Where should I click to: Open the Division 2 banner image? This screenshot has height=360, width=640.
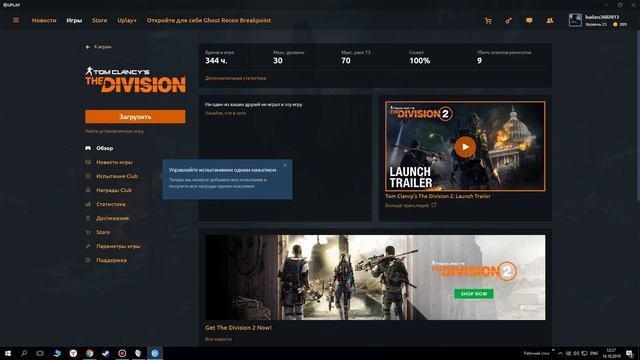375,277
